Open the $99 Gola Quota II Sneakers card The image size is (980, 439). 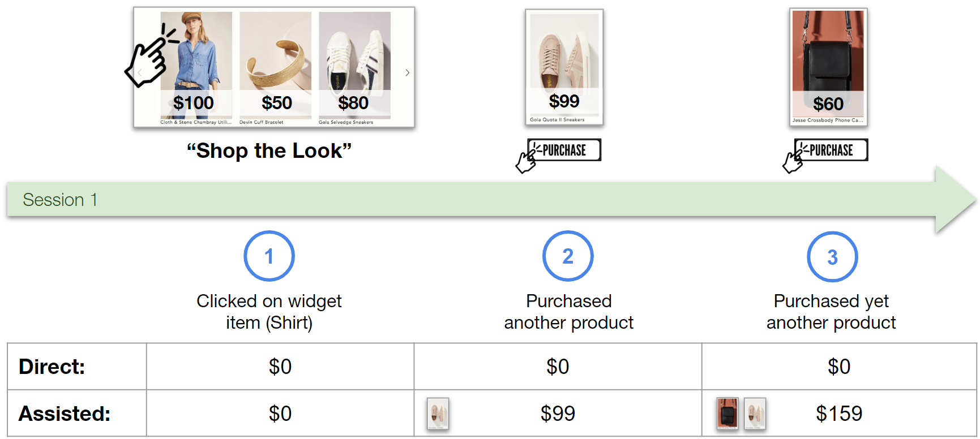(x=564, y=67)
